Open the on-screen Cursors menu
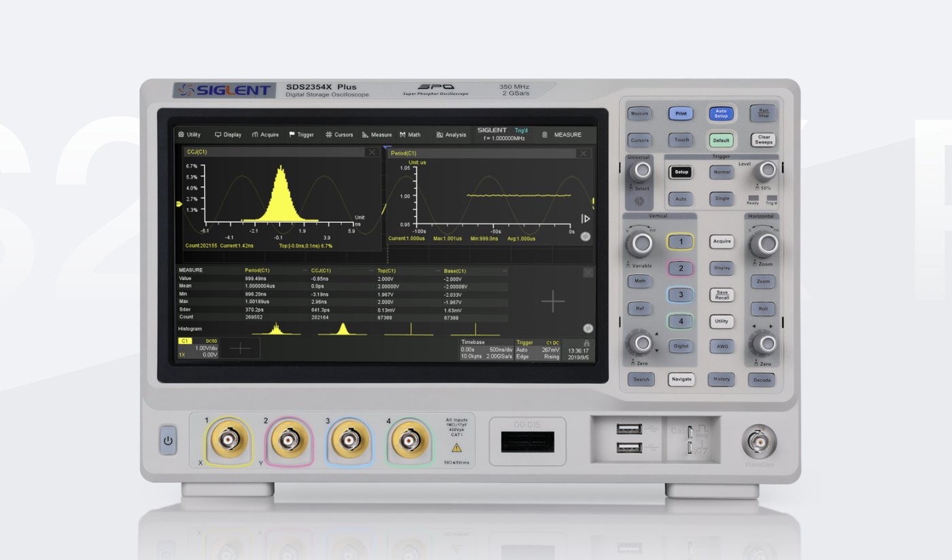Screen dimensions: 952x560 pyautogui.click(x=339, y=135)
